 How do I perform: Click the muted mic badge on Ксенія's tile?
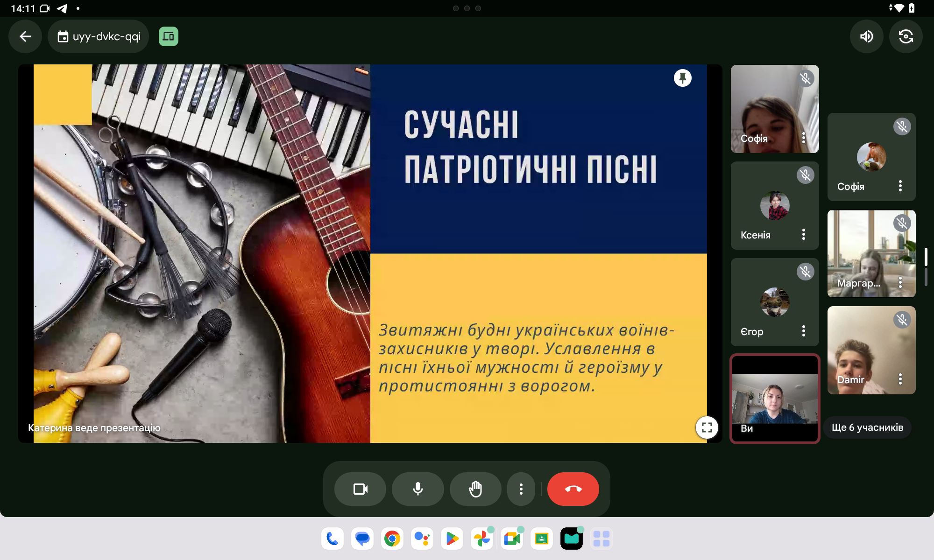(805, 175)
